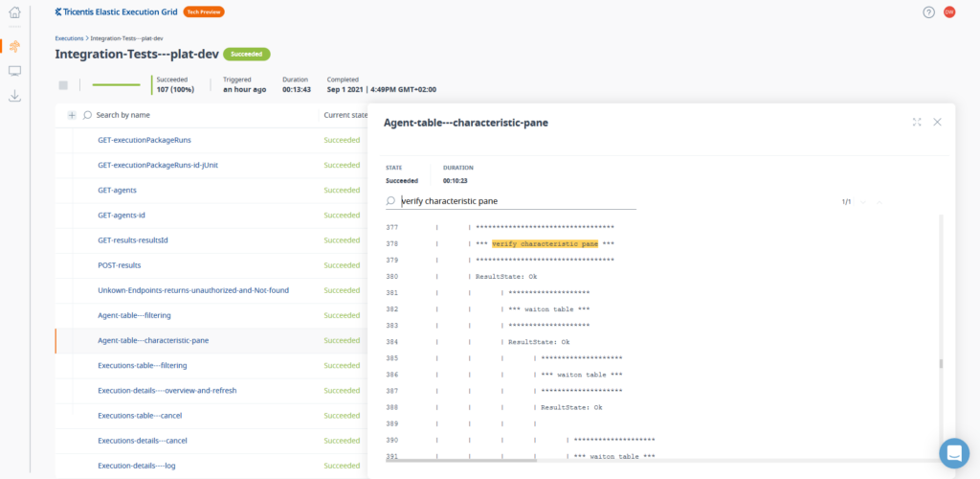The width and height of the screenshot is (980, 479).
Task: Go to next search match arrow
Action: pos(864,202)
